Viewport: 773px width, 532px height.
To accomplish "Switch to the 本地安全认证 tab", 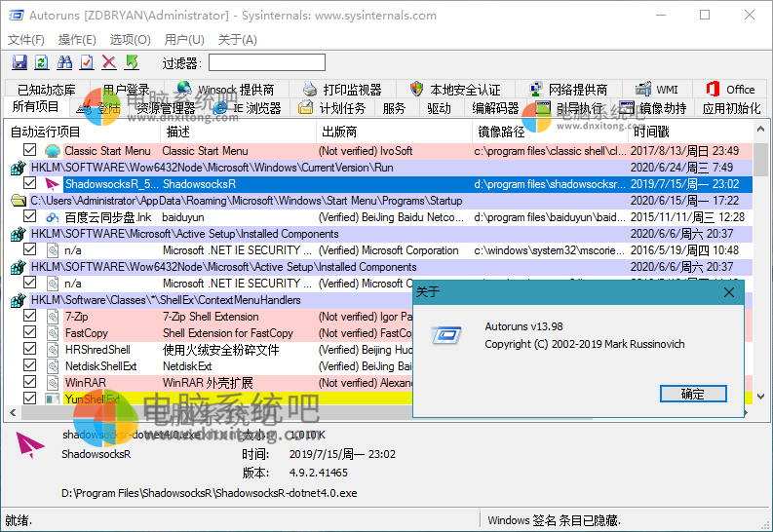I will pos(455,90).
